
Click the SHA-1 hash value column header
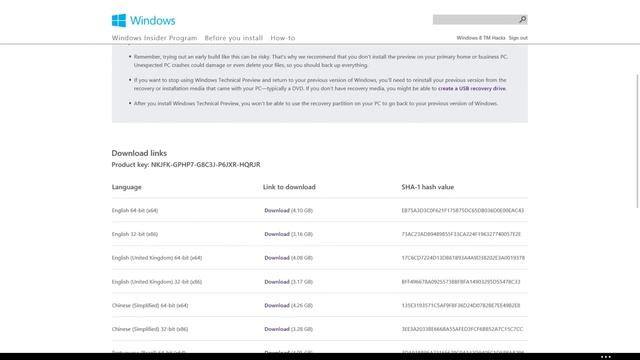tap(428, 187)
